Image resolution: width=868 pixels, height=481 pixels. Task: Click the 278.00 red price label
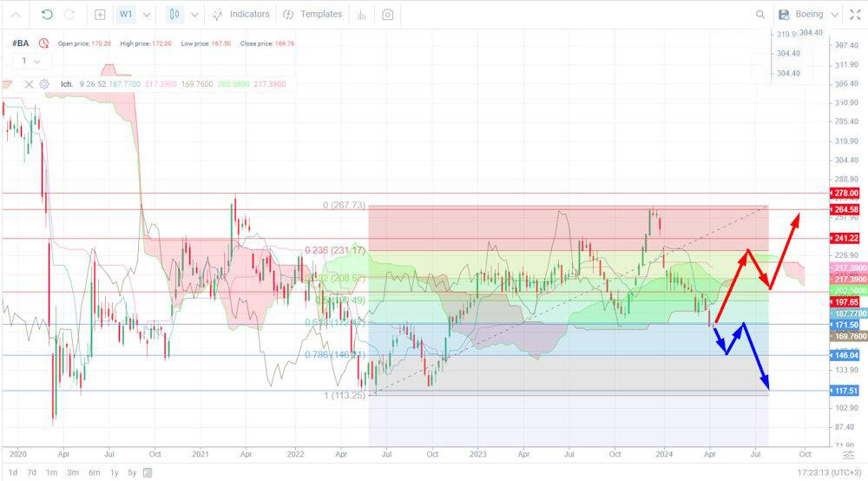coord(845,193)
